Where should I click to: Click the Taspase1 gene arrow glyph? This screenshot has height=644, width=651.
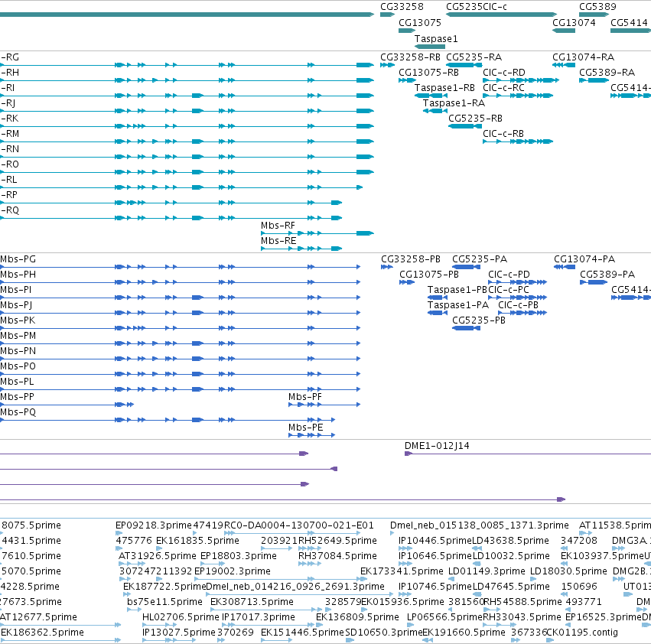pyautogui.click(x=430, y=47)
